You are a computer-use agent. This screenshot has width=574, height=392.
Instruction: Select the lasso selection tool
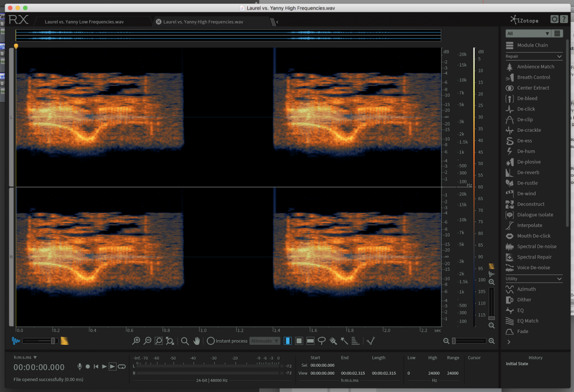click(x=322, y=341)
